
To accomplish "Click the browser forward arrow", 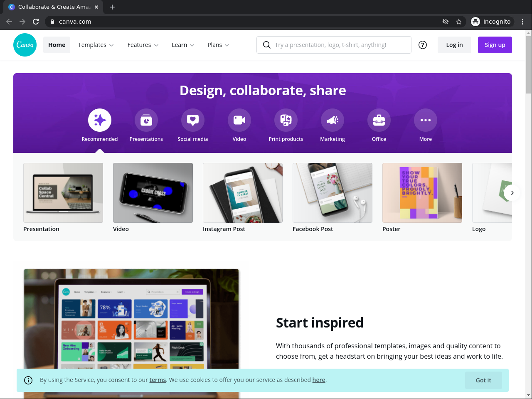I will point(22,22).
